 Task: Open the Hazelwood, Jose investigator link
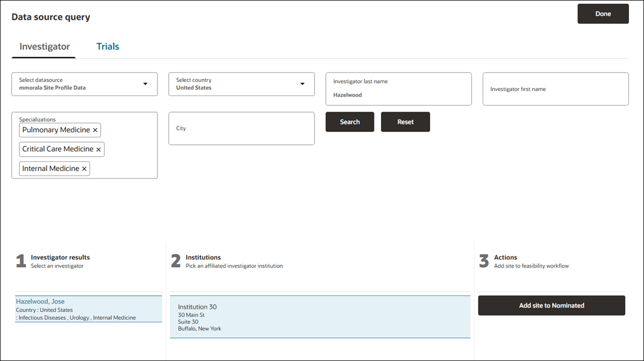point(40,301)
